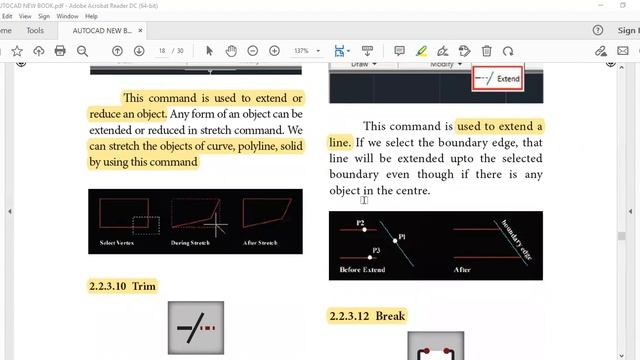Click the vertical scrollbar thumb

pyautogui.click(x=621, y=236)
